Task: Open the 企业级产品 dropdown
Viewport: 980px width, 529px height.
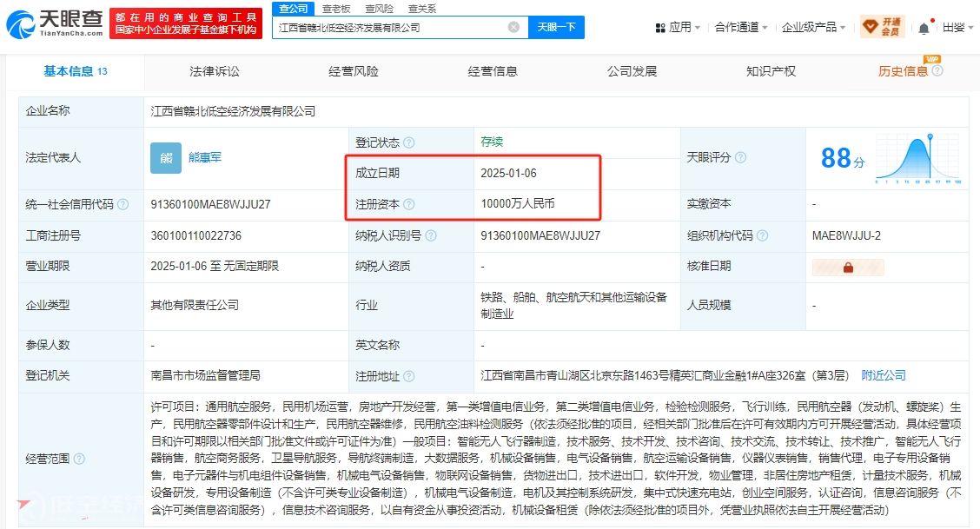Action: click(813, 28)
